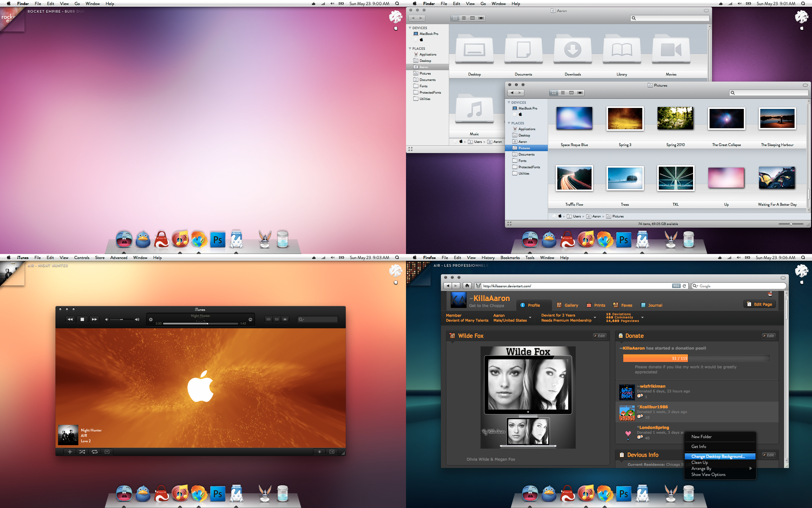Click the Edit Page button

click(x=760, y=304)
